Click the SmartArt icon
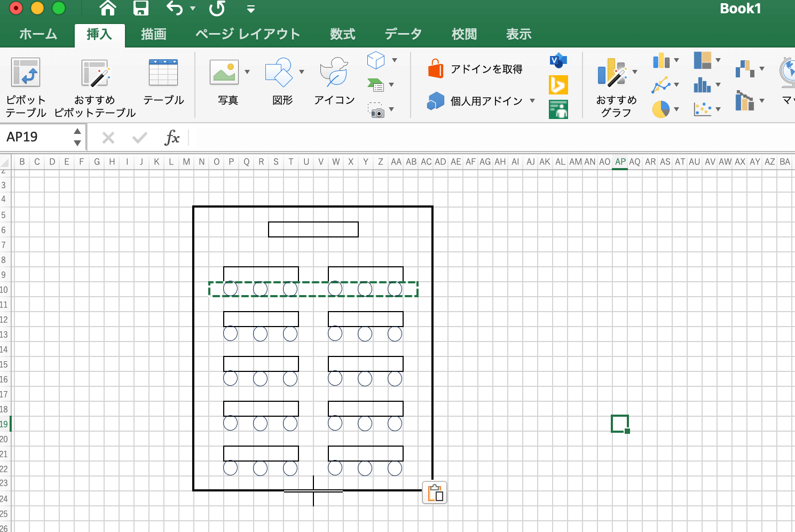This screenshot has width=795, height=532. tap(376, 85)
